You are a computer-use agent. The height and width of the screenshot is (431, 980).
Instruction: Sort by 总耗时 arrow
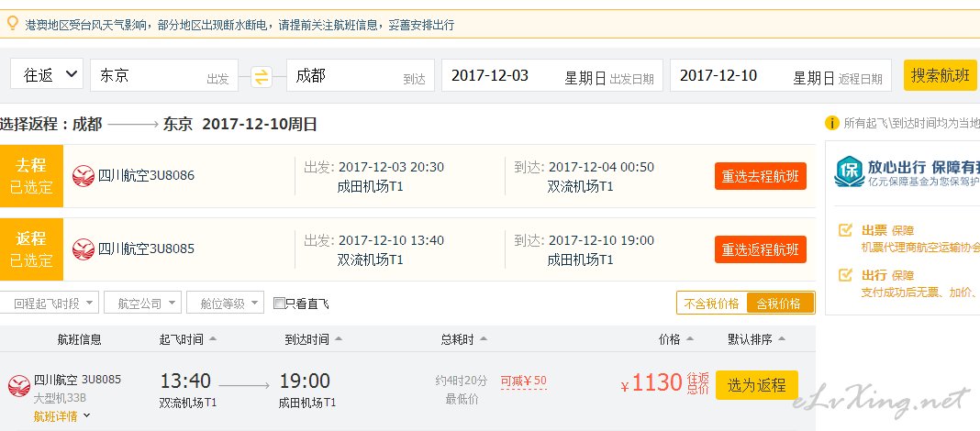click(484, 339)
